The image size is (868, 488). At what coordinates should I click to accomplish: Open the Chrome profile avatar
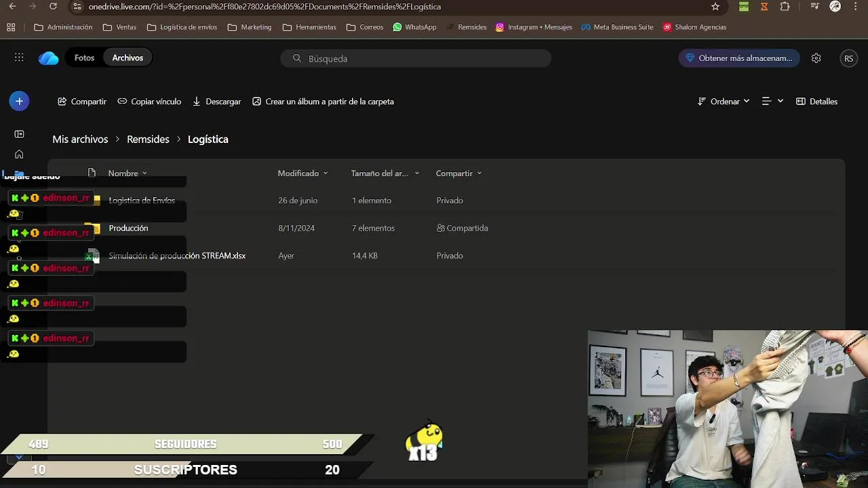tap(835, 7)
